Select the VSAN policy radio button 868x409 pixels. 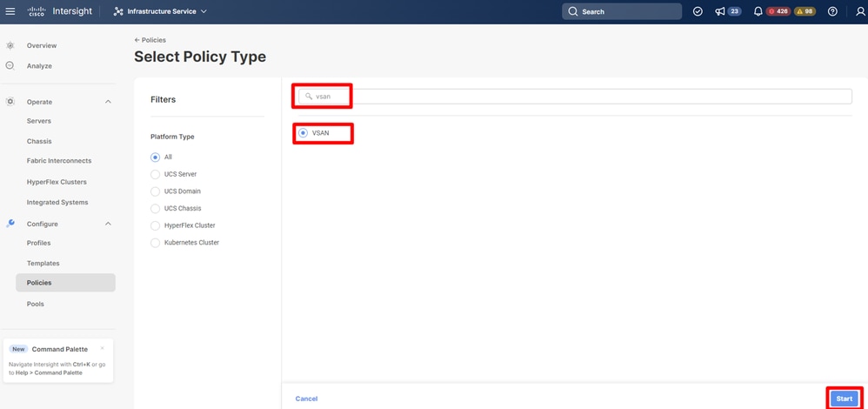click(303, 133)
